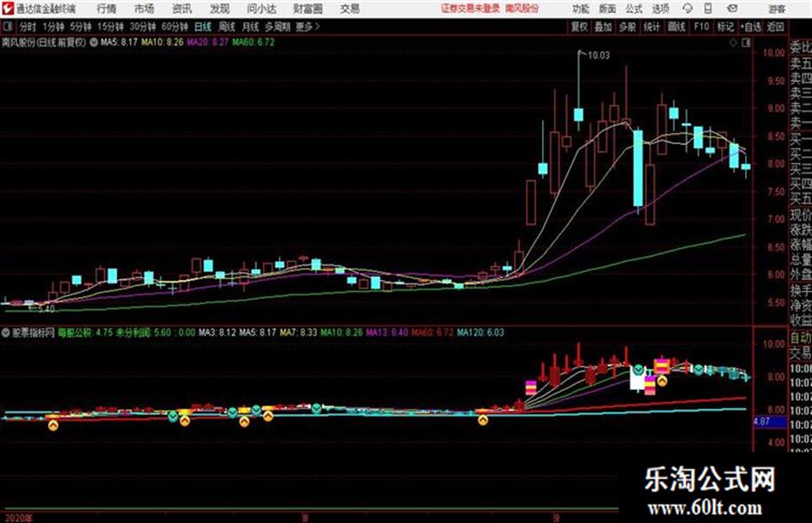Switch to 30分钟 period
This screenshot has width=812, height=523.
pos(143,26)
